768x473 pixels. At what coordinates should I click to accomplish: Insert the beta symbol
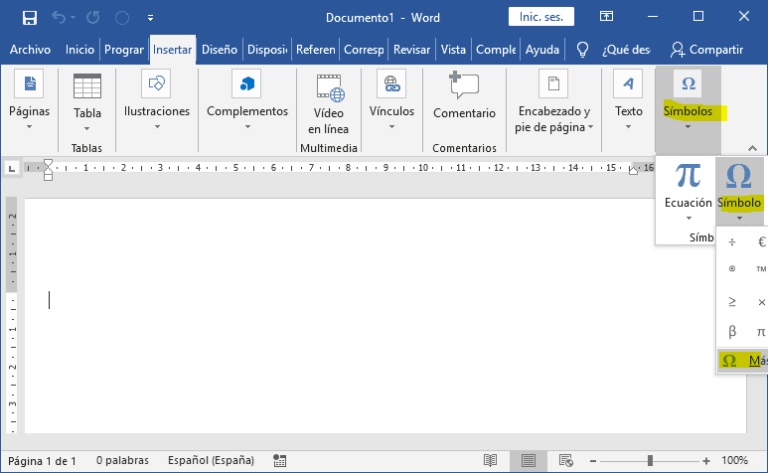(x=732, y=331)
